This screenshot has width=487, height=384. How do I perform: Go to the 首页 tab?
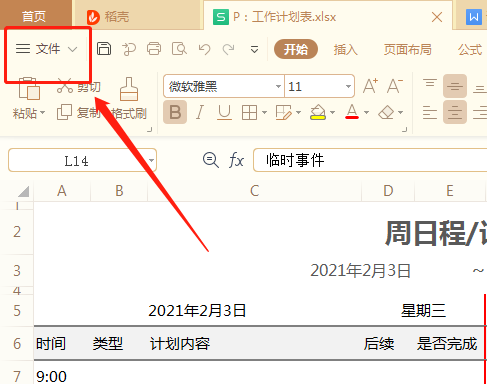pyautogui.click(x=34, y=16)
